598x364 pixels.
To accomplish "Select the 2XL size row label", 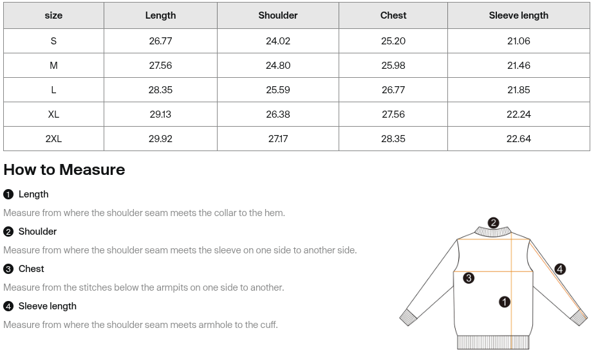I will 53,139.
